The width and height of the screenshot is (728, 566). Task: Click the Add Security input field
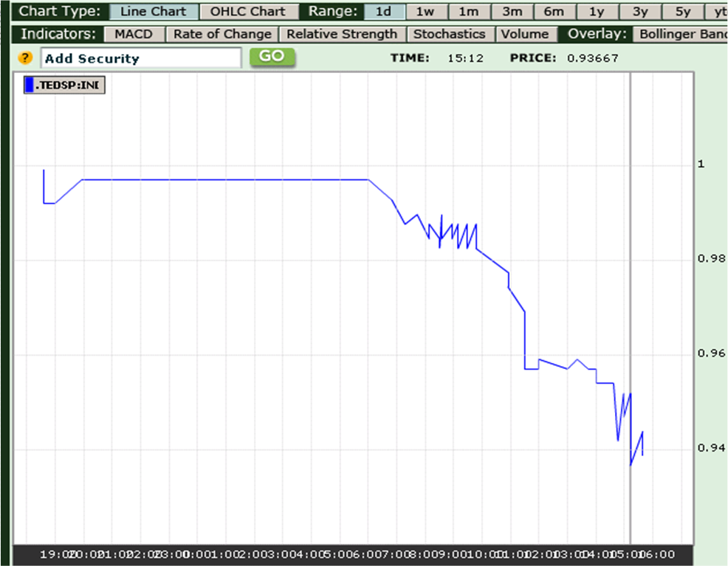(141, 58)
